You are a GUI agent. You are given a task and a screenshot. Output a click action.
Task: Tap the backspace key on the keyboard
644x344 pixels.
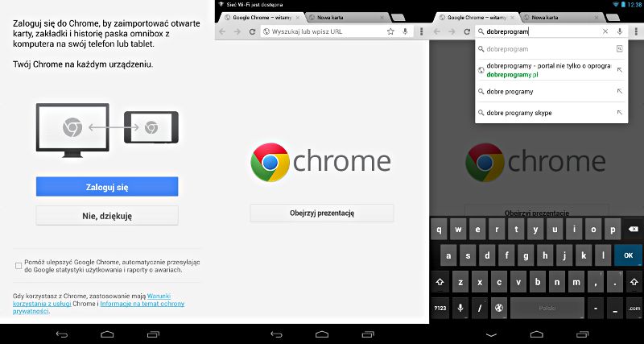[x=633, y=230]
